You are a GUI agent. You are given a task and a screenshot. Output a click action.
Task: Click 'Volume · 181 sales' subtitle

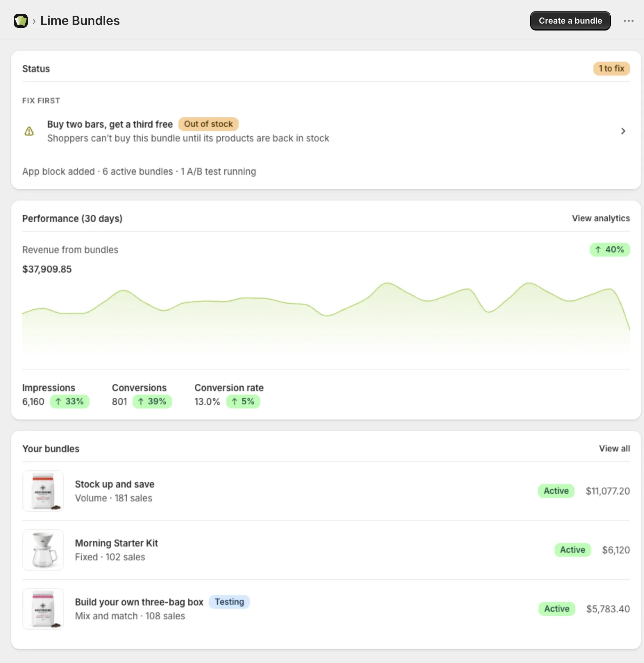[x=113, y=498]
